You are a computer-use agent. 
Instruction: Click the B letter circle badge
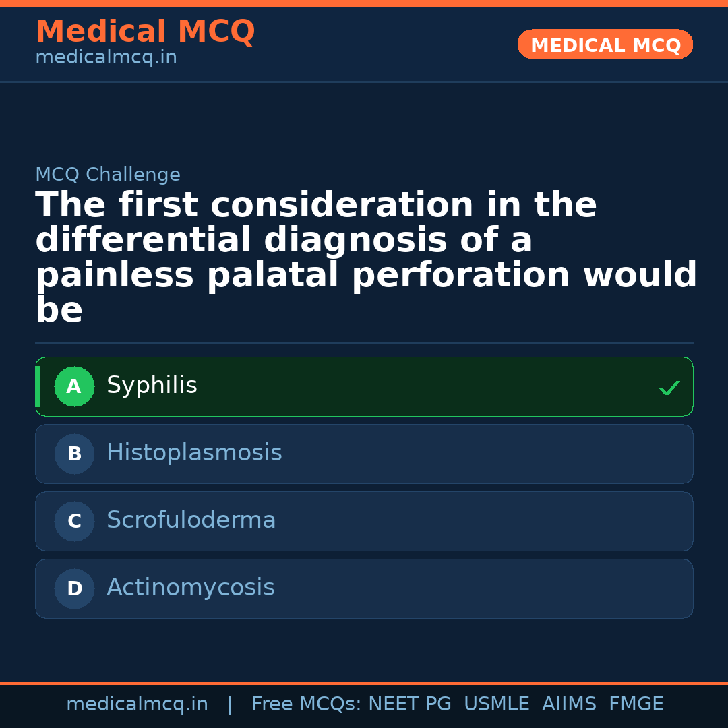point(74,454)
